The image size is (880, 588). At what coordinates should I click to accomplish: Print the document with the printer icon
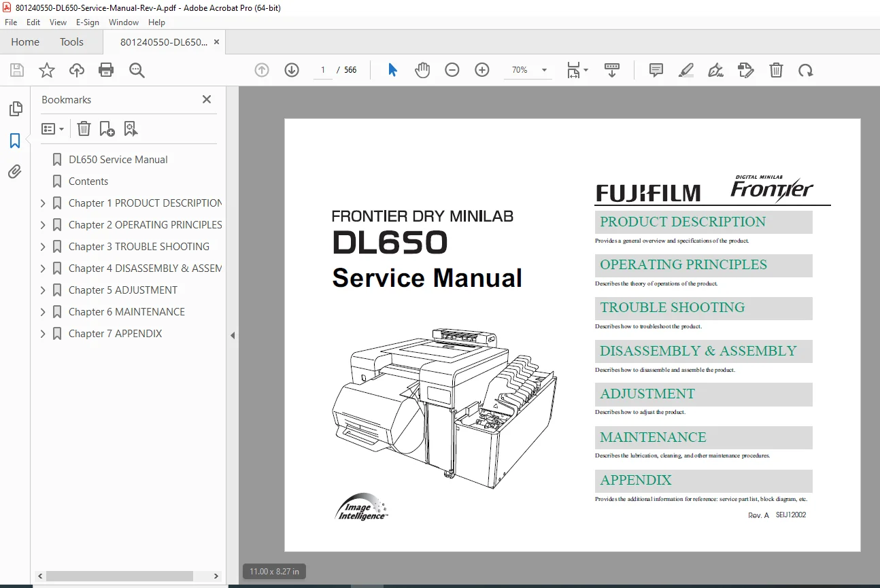(x=106, y=70)
